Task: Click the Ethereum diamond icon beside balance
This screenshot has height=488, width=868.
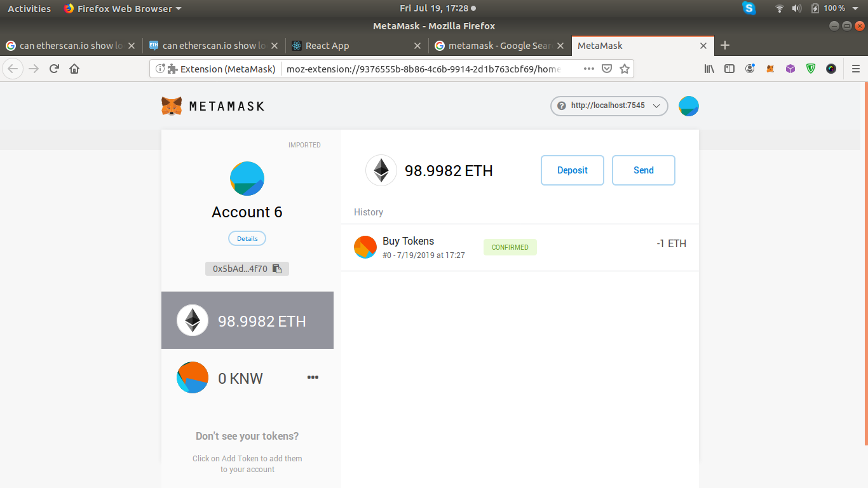Action: 381,170
